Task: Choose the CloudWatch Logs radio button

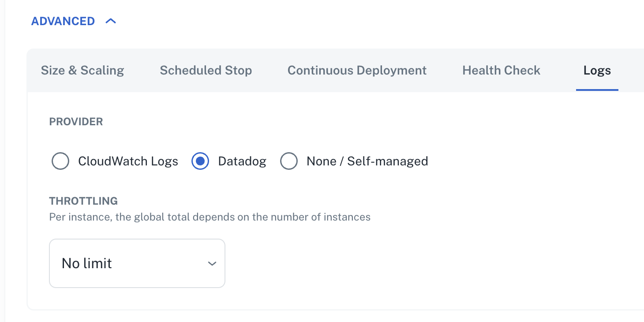Action: point(60,161)
